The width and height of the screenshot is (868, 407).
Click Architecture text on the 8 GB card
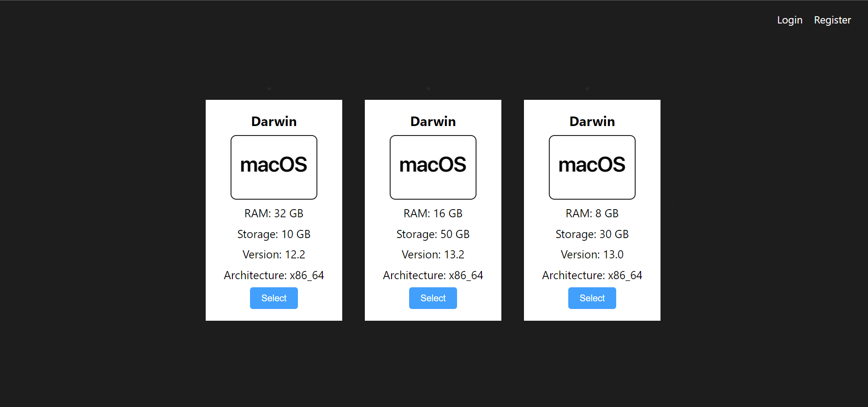pyautogui.click(x=592, y=275)
